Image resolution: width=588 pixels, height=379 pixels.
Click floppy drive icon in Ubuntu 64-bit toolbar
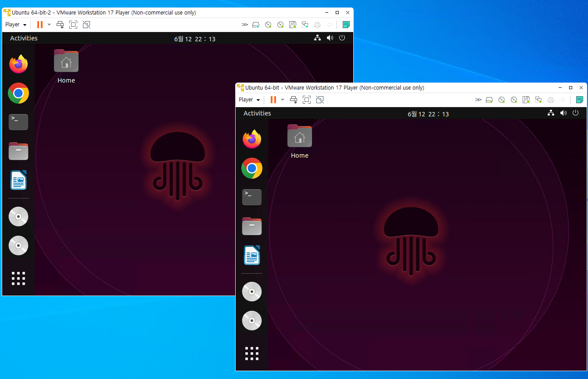tap(526, 100)
